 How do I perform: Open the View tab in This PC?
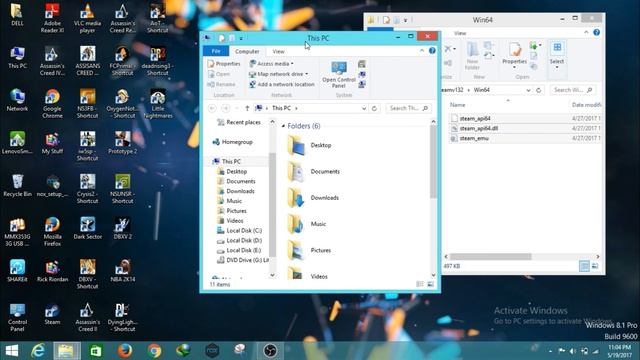[278, 51]
